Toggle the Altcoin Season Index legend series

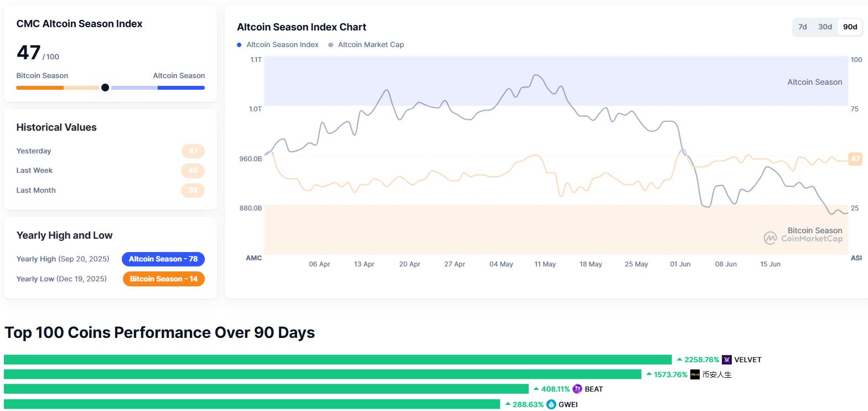coord(278,45)
